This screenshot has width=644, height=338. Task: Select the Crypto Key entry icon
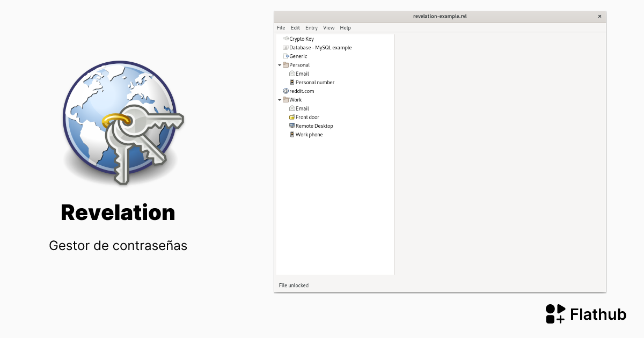[285, 39]
